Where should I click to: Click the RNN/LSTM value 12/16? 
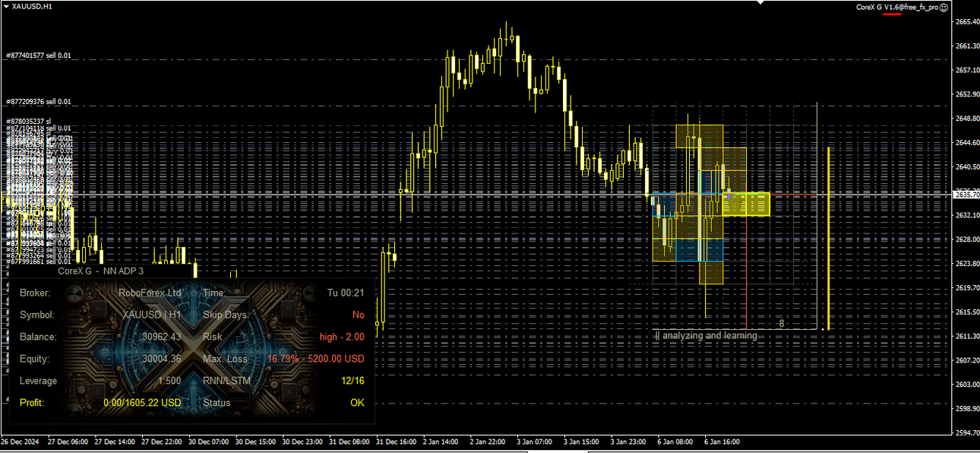[x=352, y=381]
